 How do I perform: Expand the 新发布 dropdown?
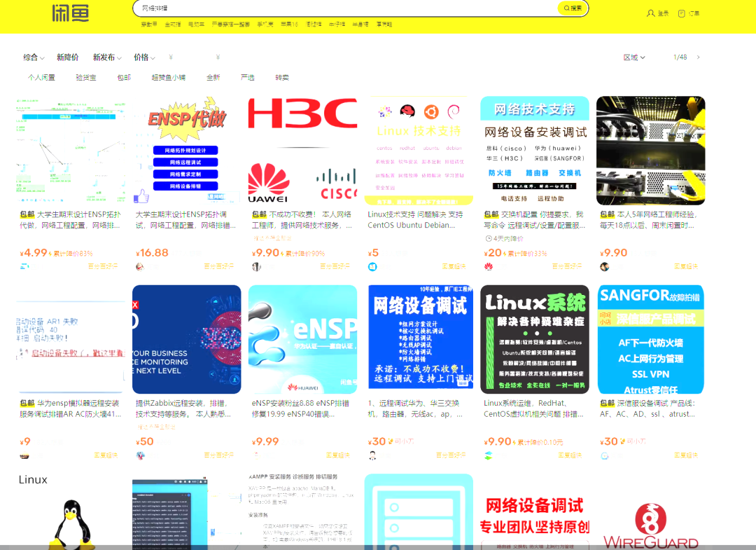[107, 57]
